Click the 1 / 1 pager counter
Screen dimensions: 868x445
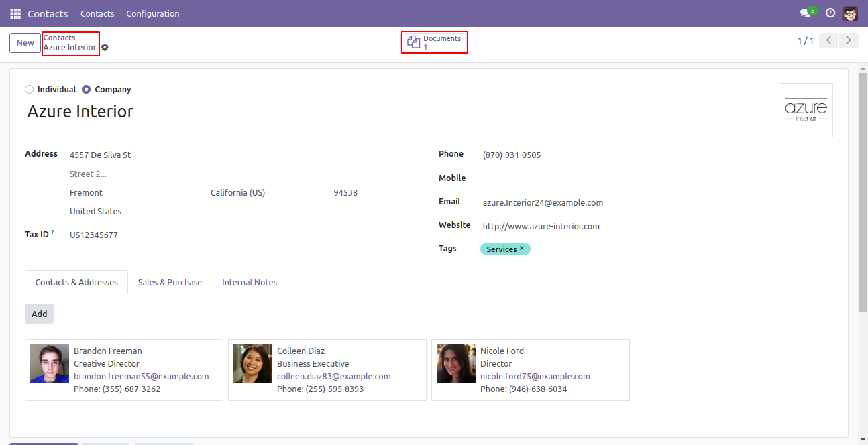806,41
